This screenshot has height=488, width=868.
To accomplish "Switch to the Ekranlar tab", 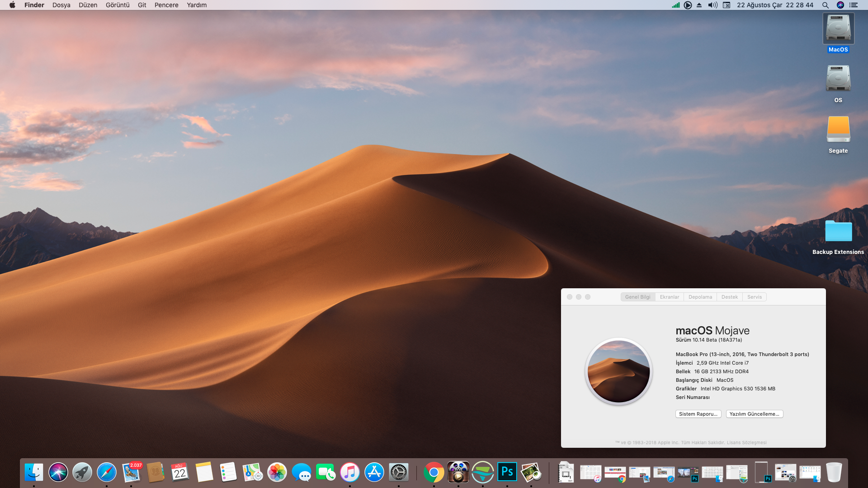I will 670,297.
